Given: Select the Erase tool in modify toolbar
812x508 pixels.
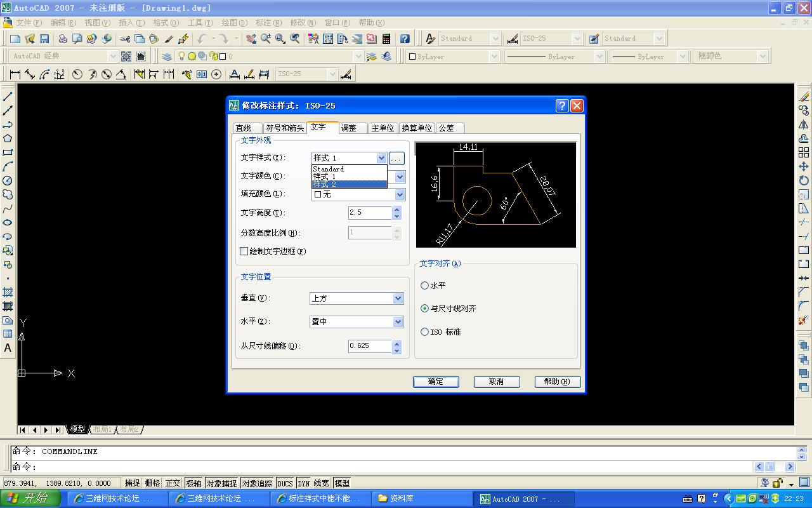Looking at the screenshot, I should (x=804, y=97).
